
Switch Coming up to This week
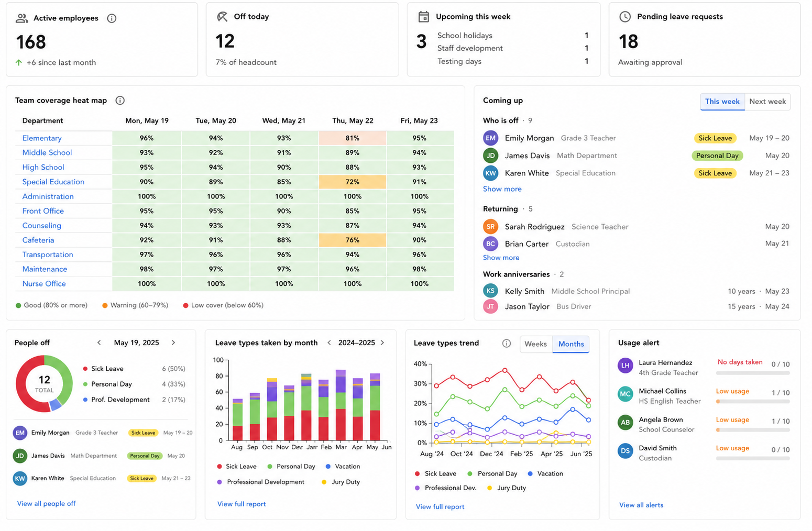click(x=722, y=102)
